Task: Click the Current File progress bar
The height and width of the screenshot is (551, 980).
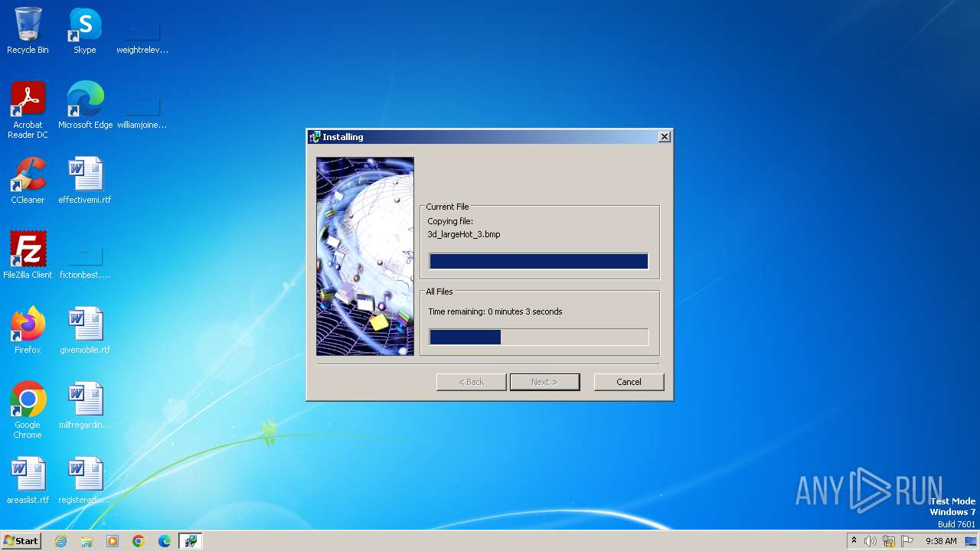Action: tap(539, 262)
